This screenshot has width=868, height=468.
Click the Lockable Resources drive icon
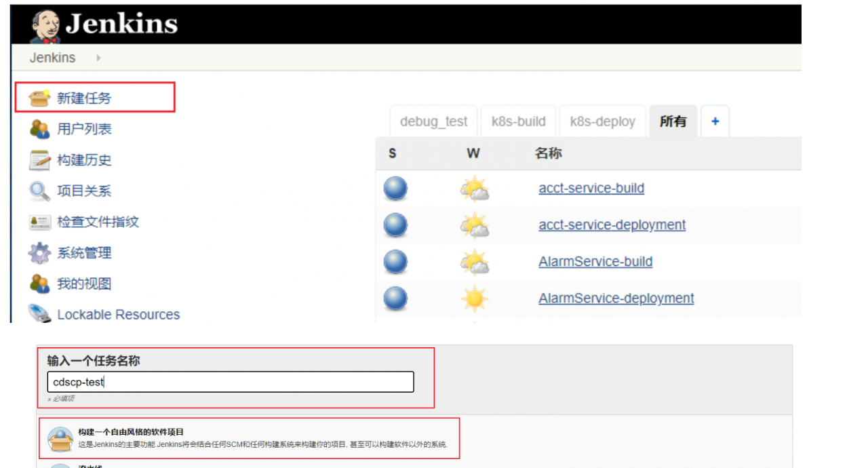coord(39,313)
